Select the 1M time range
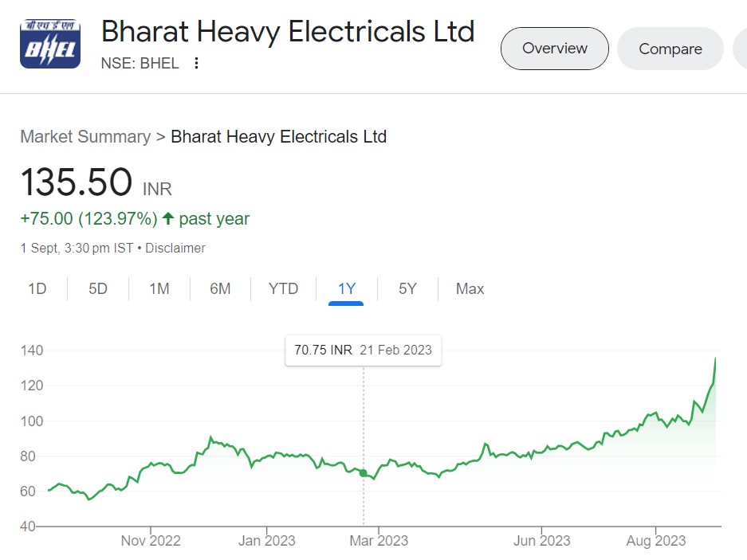 click(159, 289)
